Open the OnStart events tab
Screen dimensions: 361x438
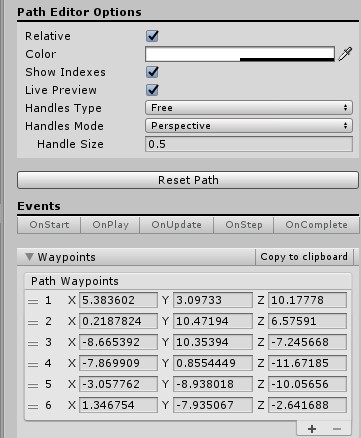point(49,225)
